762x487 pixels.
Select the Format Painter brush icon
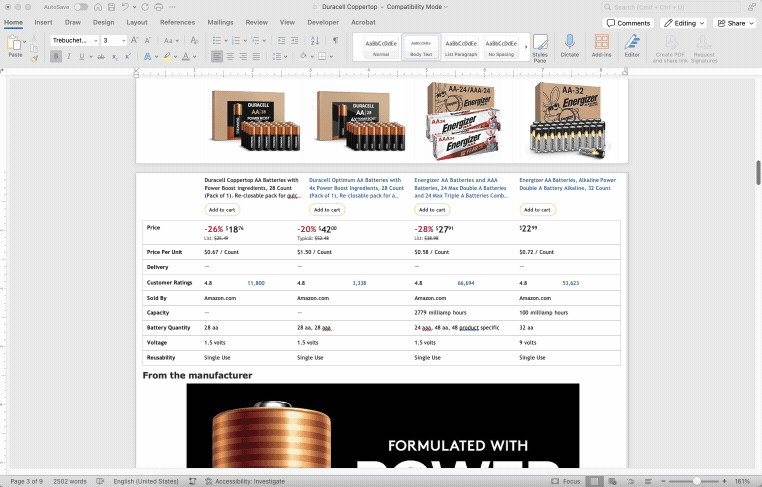[34, 59]
